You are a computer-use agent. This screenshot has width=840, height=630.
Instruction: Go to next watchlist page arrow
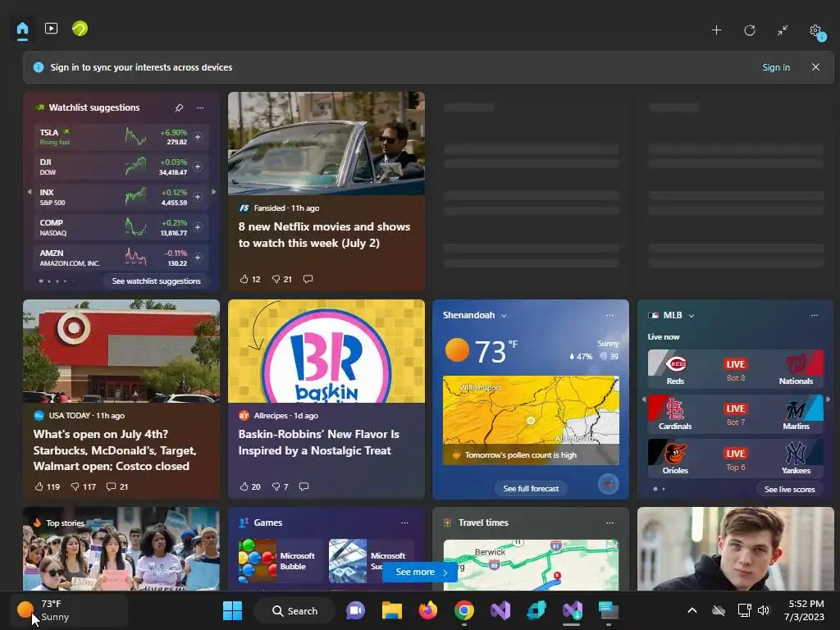coord(214,192)
